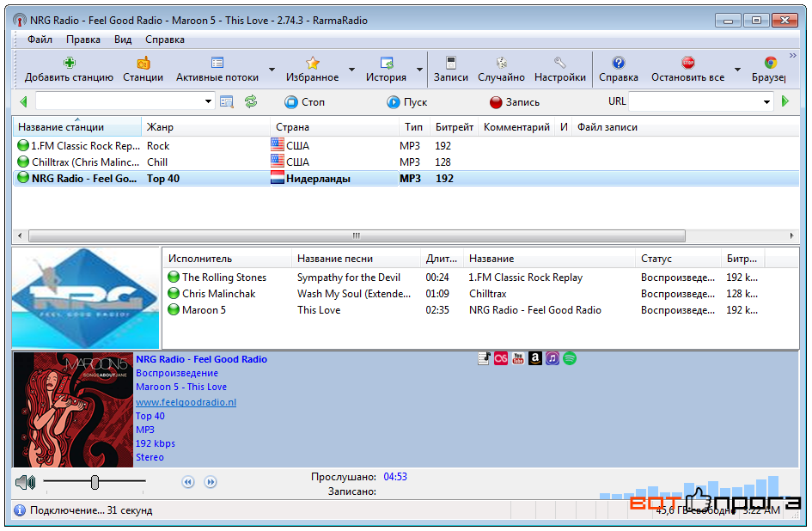Click the Запись record button
Image resolution: width=812 pixels, height=531 pixels.
coord(514,102)
